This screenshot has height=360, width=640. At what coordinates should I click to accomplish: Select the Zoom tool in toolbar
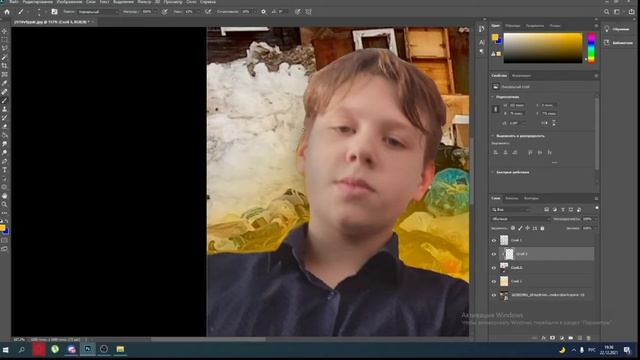tap(4, 204)
